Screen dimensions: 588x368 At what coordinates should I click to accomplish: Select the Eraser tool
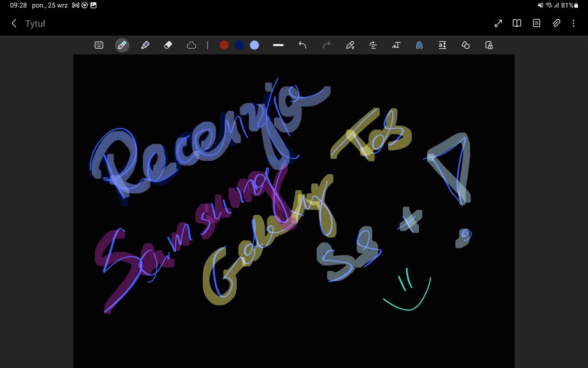[168, 45]
